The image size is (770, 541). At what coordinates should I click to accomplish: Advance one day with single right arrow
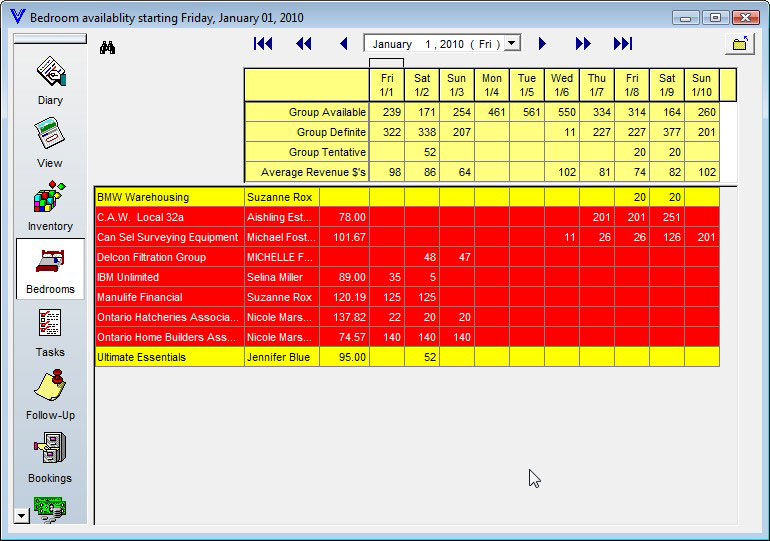542,44
